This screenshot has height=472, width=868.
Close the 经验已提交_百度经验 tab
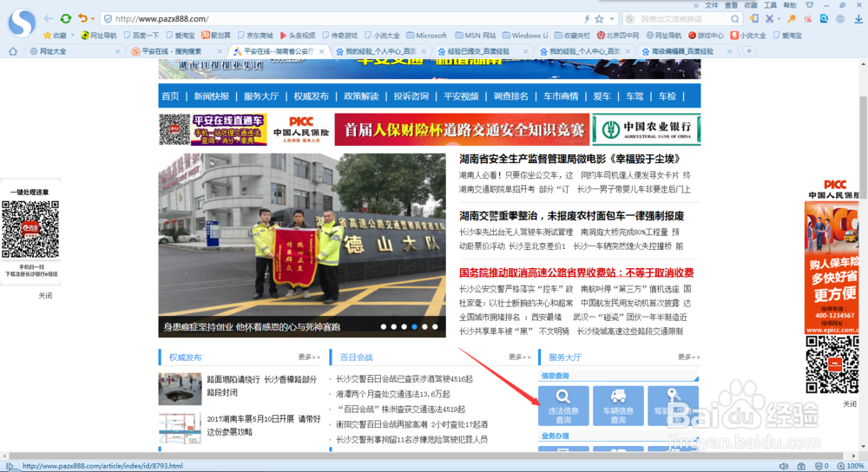(x=525, y=51)
